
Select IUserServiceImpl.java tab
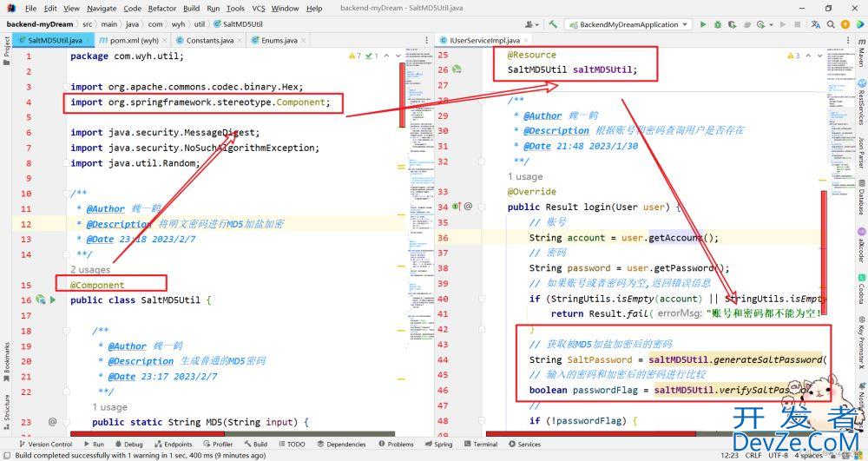point(483,41)
